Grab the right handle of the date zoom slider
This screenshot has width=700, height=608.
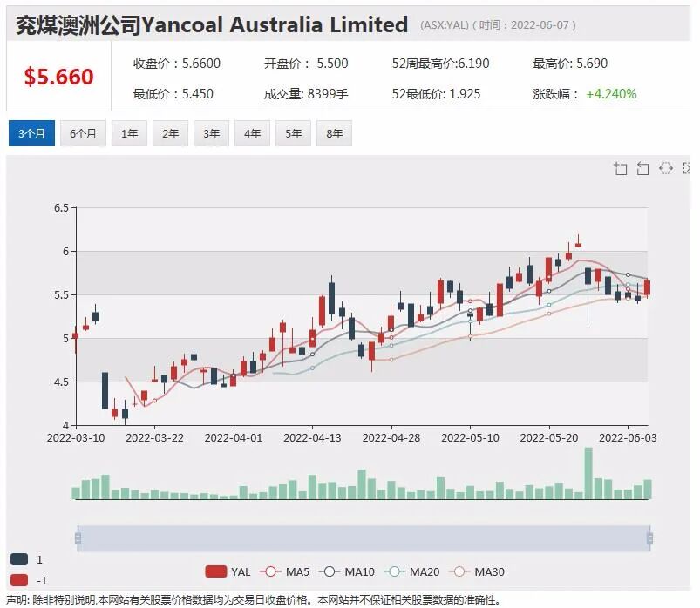tap(649, 538)
